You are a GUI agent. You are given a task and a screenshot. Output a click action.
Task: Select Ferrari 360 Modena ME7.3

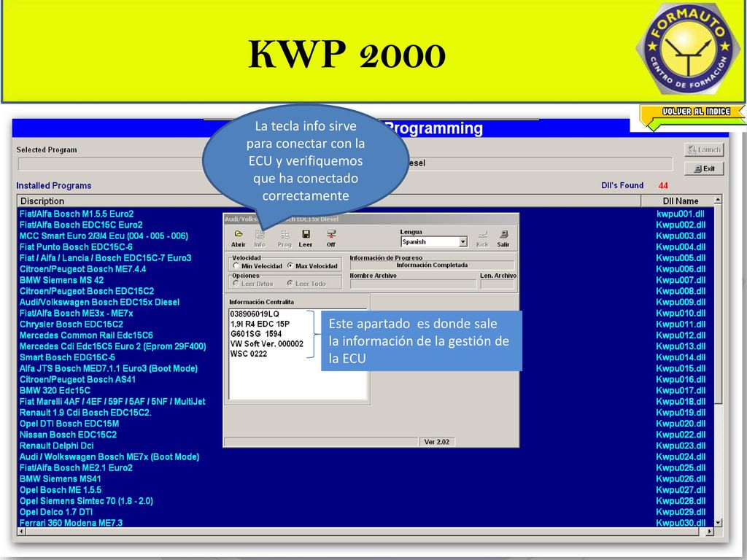tap(71, 522)
